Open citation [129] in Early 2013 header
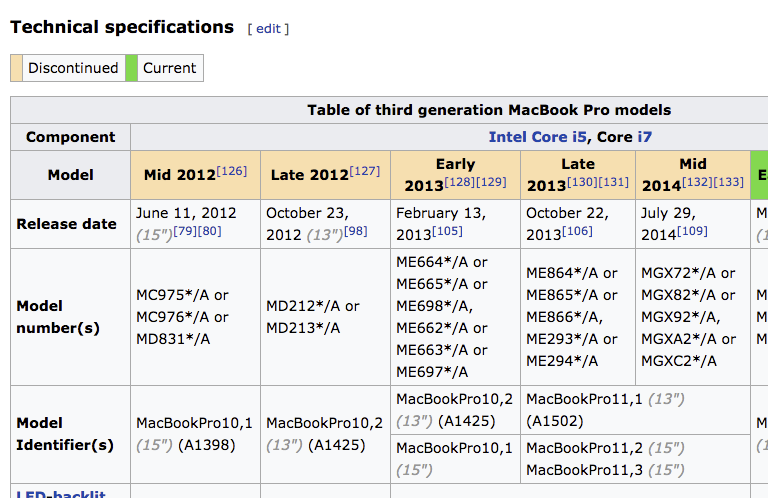This screenshot has height=498, width=768. 491,182
